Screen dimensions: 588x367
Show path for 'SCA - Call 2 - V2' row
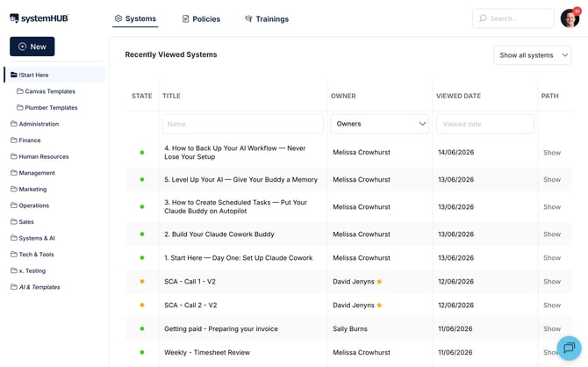click(x=552, y=305)
